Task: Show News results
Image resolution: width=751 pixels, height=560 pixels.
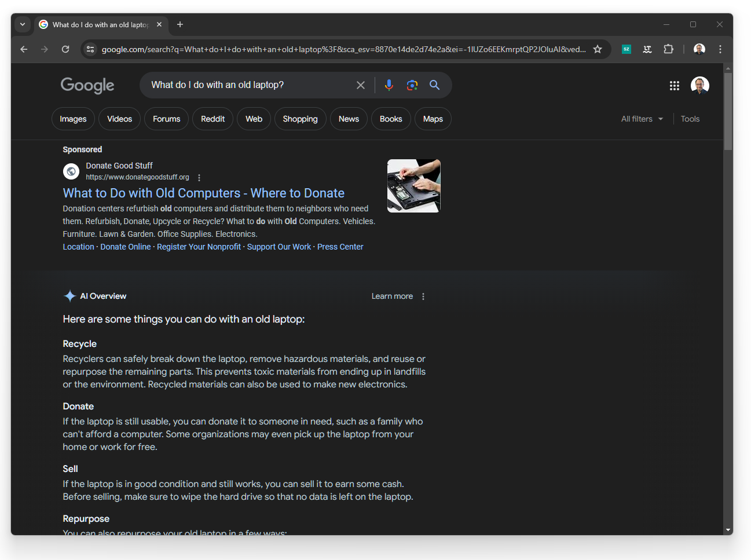Action: (349, 119)
